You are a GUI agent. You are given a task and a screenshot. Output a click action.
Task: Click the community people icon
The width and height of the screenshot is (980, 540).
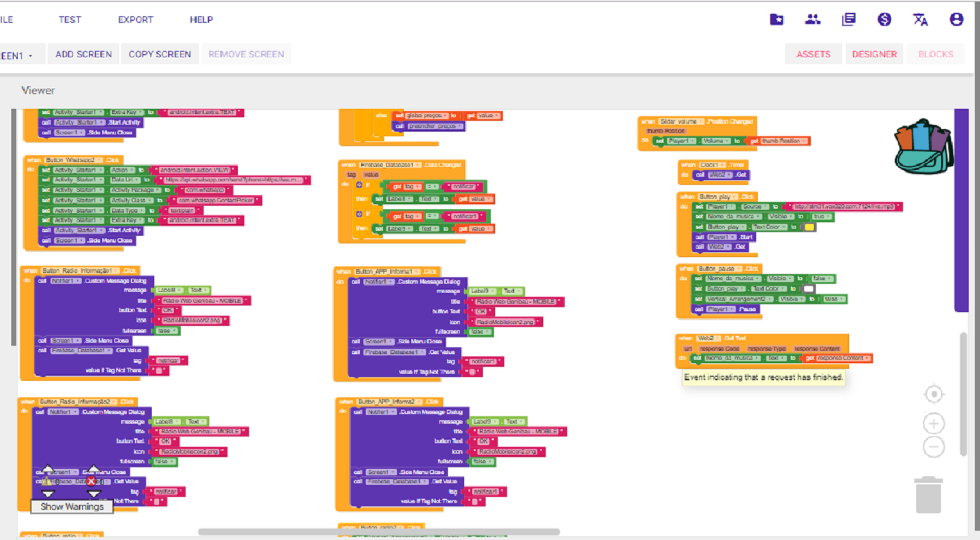(x=812, y=19)
